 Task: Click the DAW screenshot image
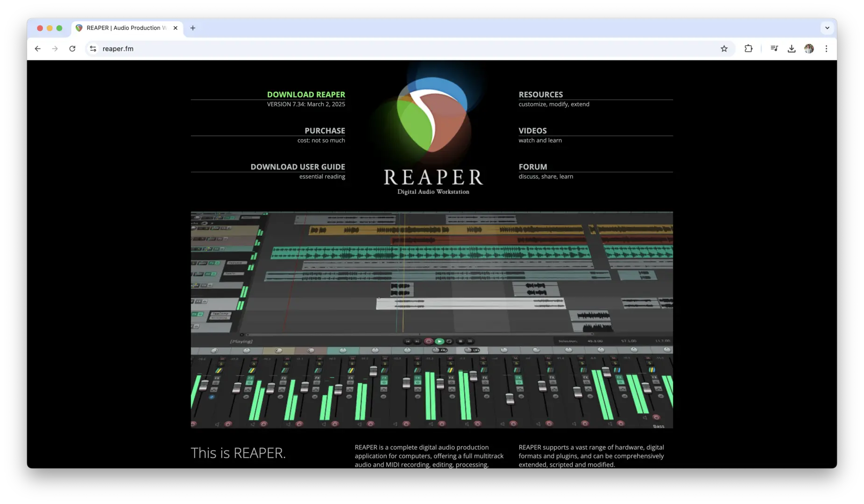tap(432, 320)
